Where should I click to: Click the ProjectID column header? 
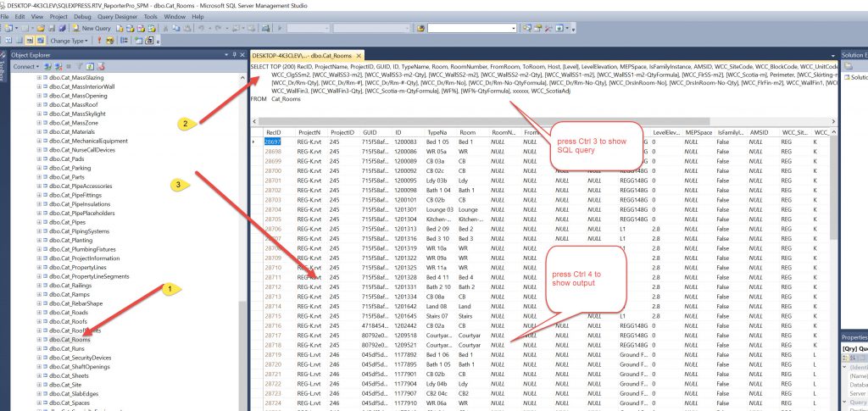tap(342, 133)
